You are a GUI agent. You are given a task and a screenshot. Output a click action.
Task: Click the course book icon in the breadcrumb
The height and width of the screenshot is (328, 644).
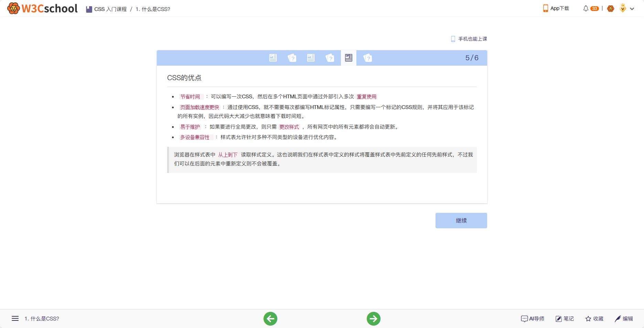89,9
